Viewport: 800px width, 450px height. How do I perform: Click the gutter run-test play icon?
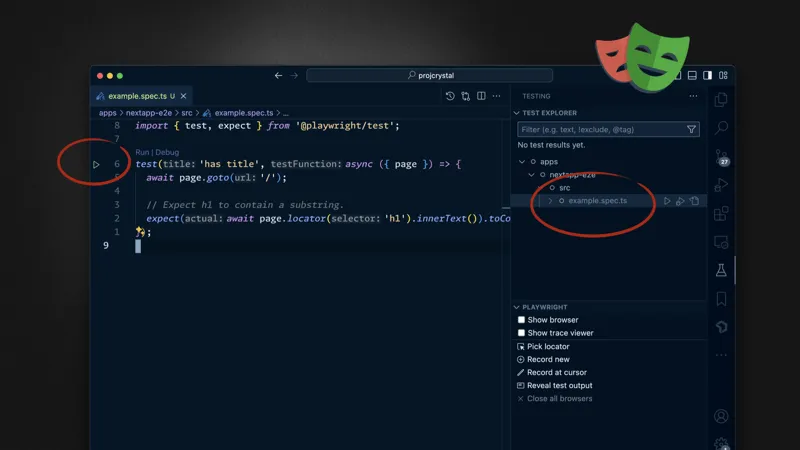(96, 164)
